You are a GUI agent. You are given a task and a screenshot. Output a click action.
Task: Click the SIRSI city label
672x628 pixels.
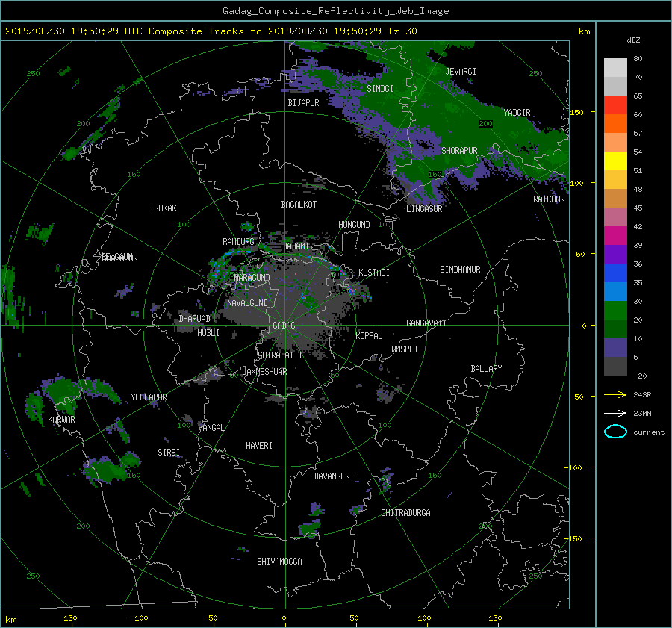pos(169,453)
